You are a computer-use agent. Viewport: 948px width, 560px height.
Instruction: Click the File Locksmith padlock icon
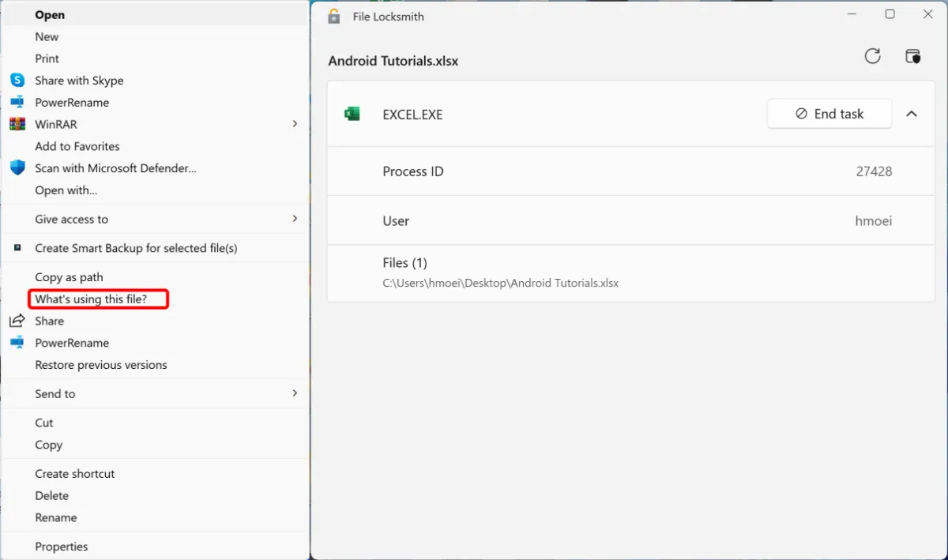coord(334,17)
